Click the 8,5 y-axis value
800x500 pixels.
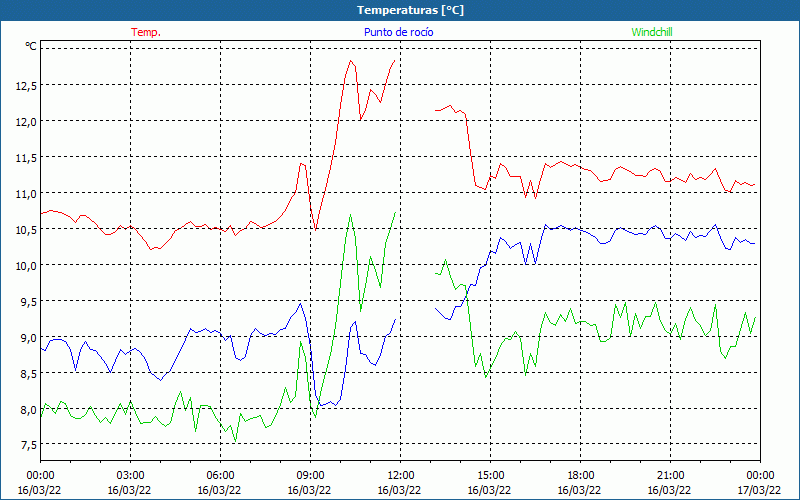tap(29, 373)
